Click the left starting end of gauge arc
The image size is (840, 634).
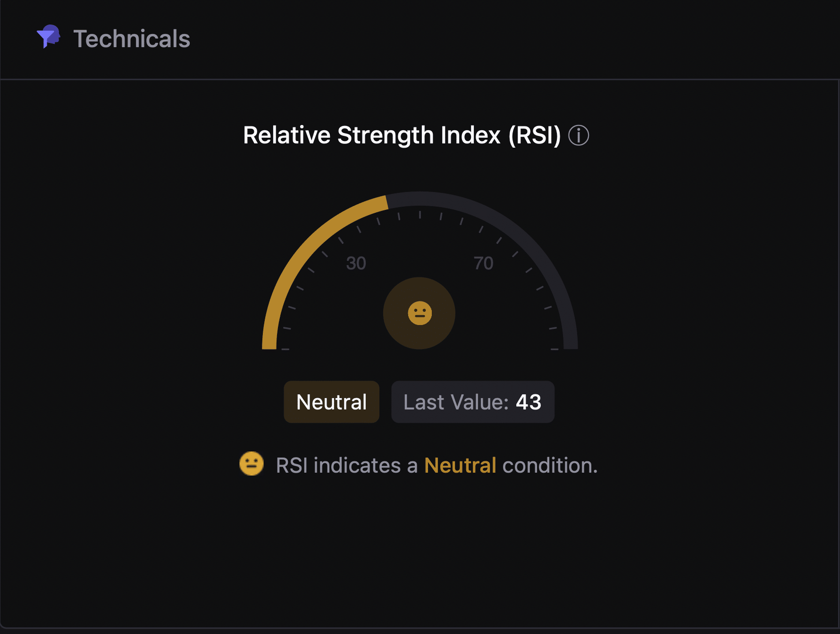(x=269, y=344)
